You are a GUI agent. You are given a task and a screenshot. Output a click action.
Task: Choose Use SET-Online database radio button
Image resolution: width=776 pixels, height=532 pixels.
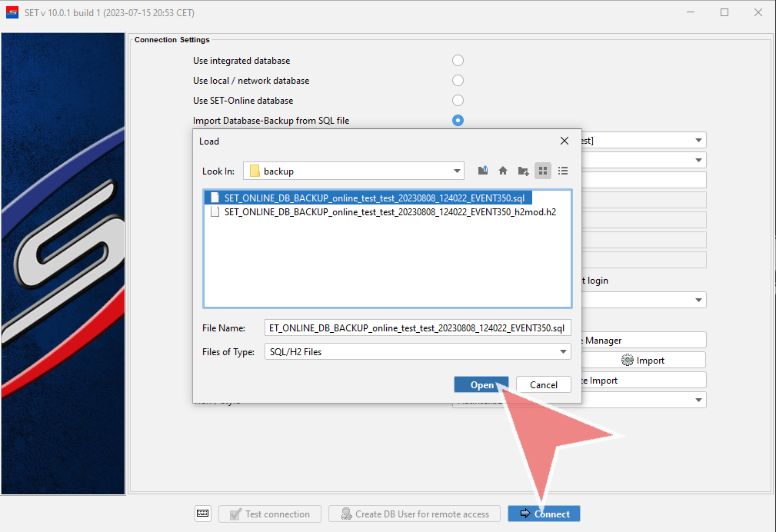pyautogui.click(x=458, y=101)
